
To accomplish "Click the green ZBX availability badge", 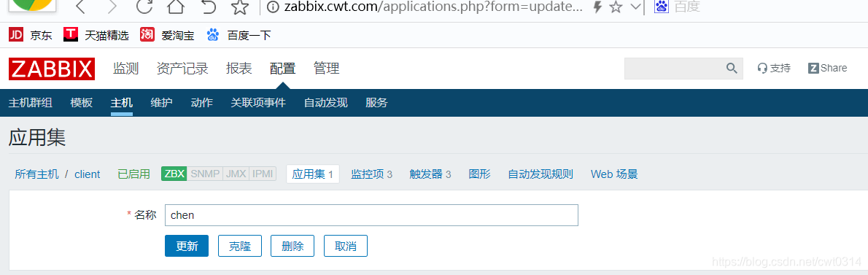I will coord(174,174).
